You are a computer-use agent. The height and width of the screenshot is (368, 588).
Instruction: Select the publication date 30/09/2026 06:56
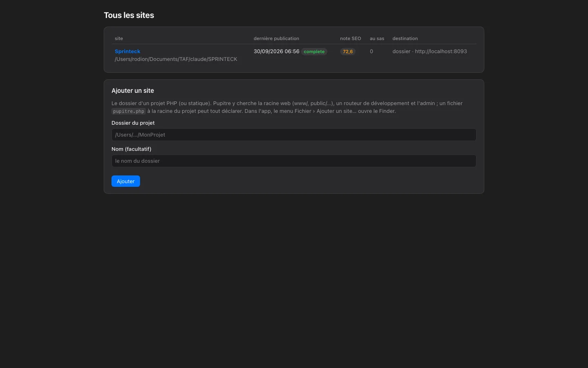point(276,51)
